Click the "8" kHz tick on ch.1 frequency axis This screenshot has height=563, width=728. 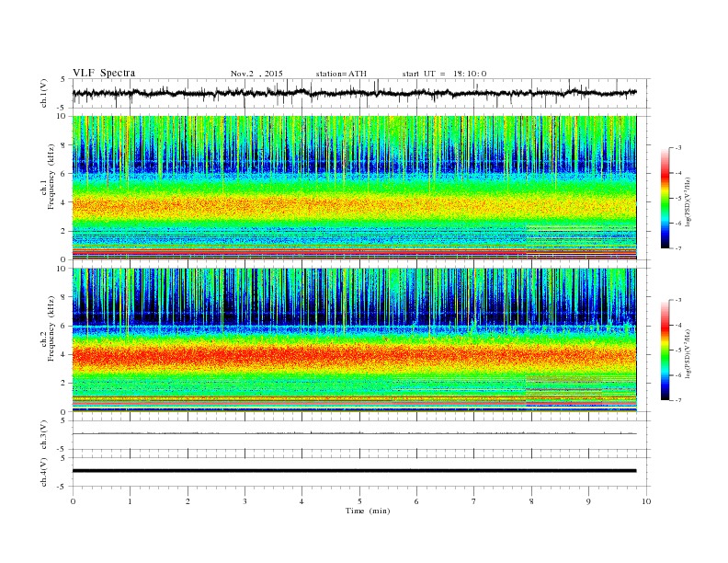63,145
